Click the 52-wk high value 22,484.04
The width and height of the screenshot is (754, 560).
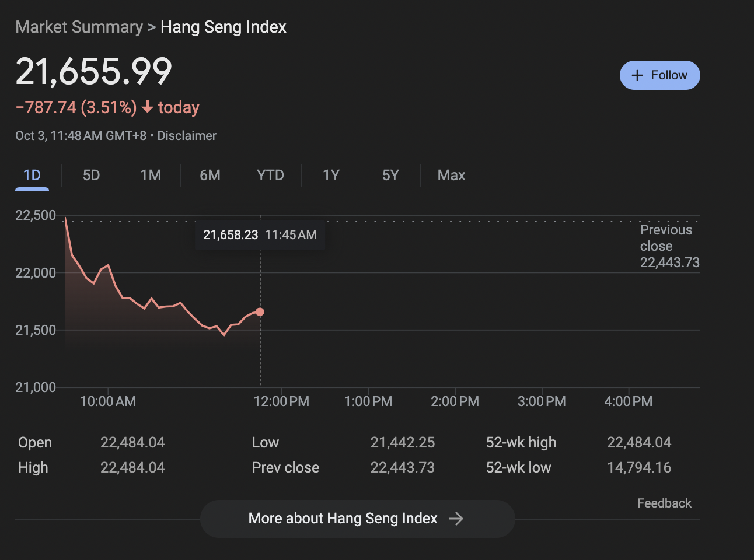(x=639, y=443)
